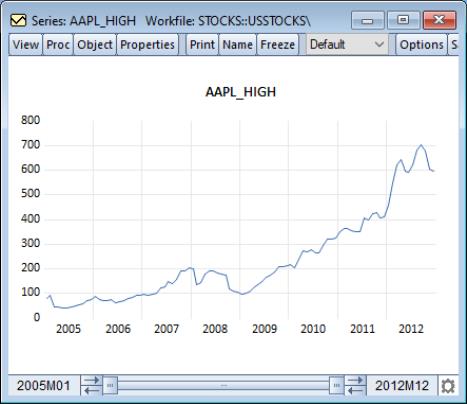Minimize the AAPL_HIGH series window
Viewport: 467px width, 404px height.
[368, 21]
